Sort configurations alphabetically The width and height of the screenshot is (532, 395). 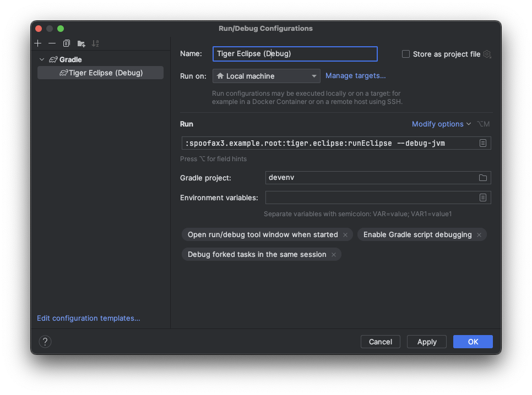click(x=95, y=43)
